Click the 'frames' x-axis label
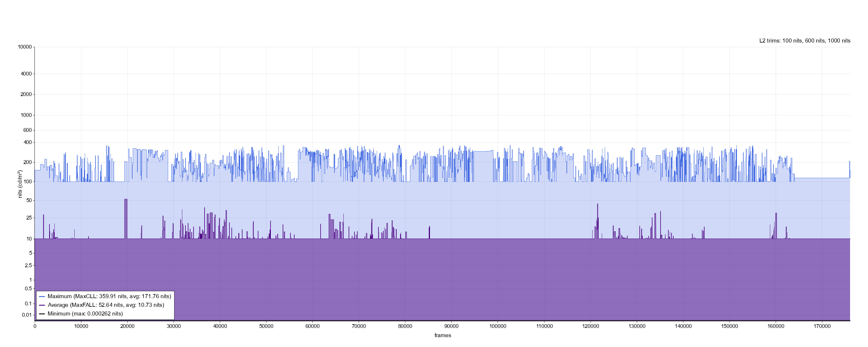The width and height of the screenshot is (868, 347). pos(442,335)
